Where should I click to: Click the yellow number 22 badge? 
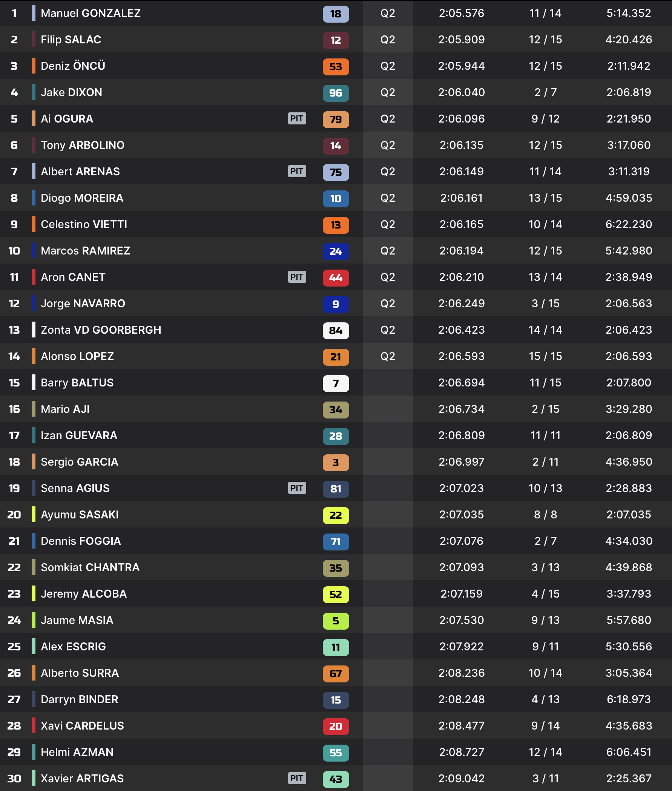click(x=336, y=515)
